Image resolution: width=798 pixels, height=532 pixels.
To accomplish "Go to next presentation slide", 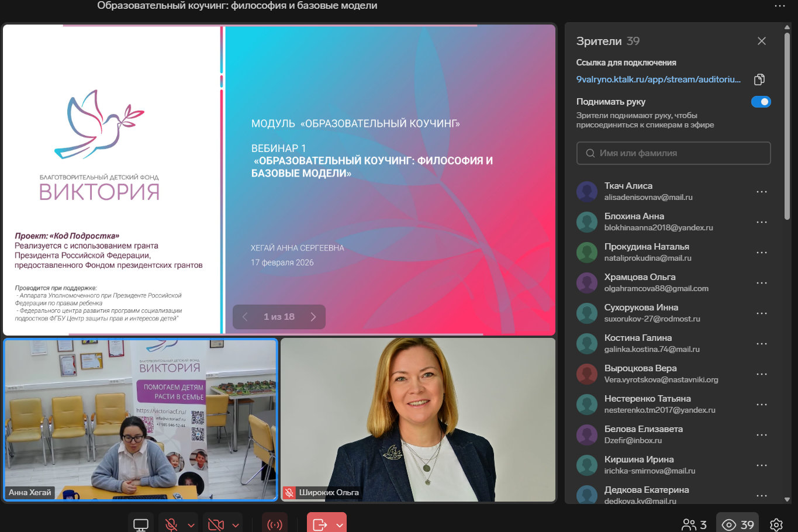I will [x=313, y=317].
